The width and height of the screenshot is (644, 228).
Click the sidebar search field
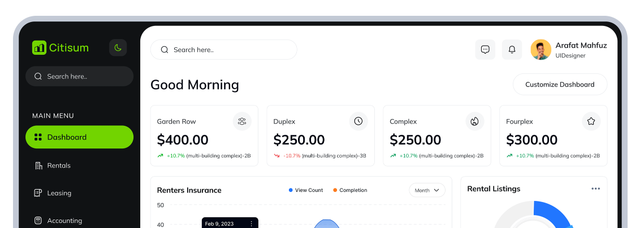pos(79,76)
